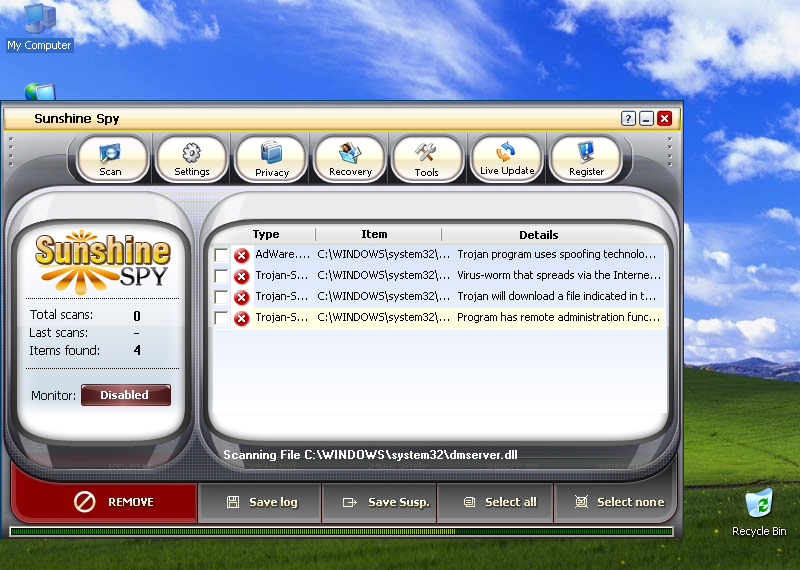This screenshot has width=800, height=570.
Task: Click the Save Susp. button
Action: point(379,502)
